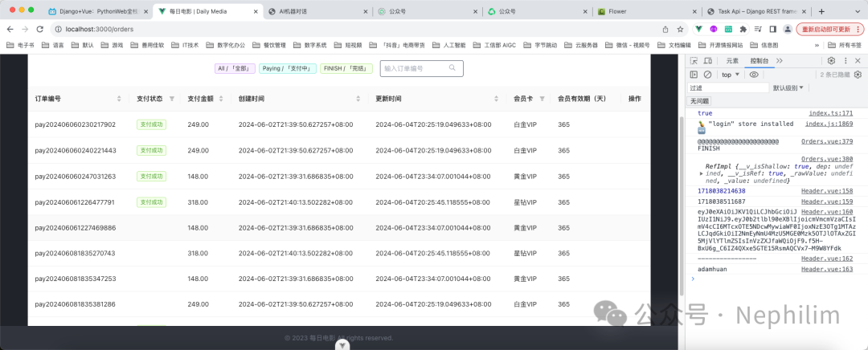The width and height of the screenshot is (868, 350).
Task: Show the console sidebar
Action: tap(694, 75)
